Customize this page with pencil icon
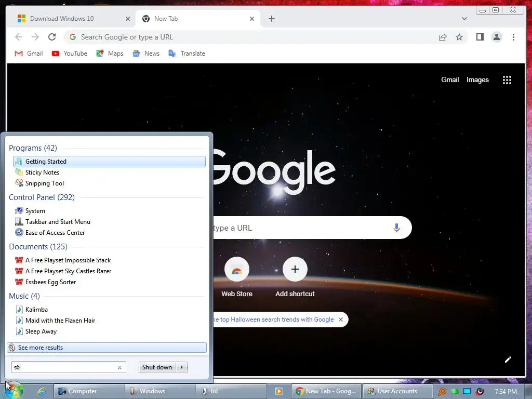Image resolution: width=532 pixels, height=399 pixels. 508,360
